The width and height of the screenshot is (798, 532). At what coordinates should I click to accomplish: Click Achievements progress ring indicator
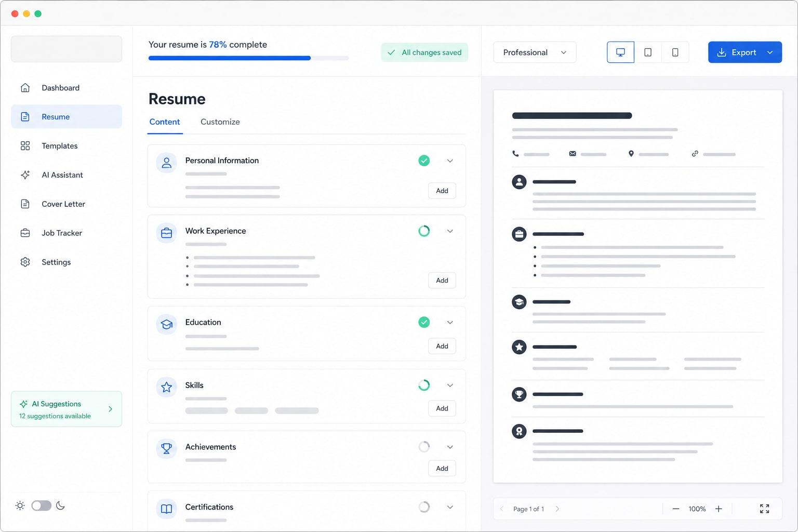[x=424, y=447]
